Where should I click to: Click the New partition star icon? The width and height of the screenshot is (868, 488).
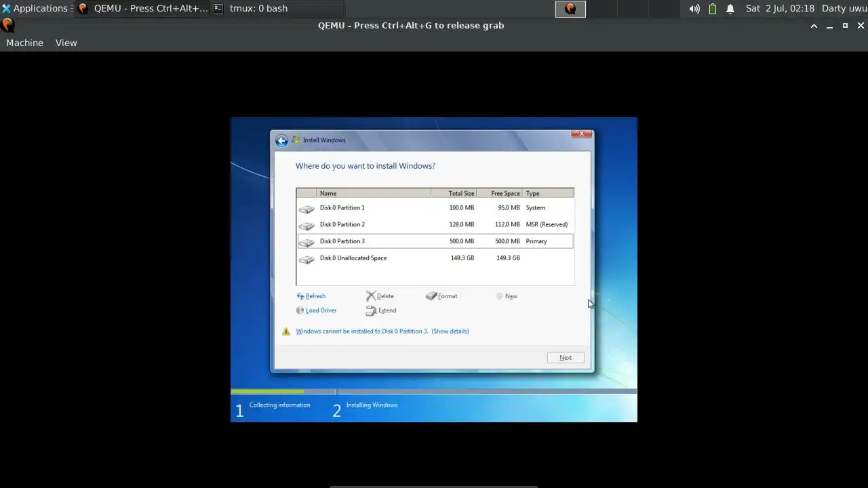coord(499,296)
